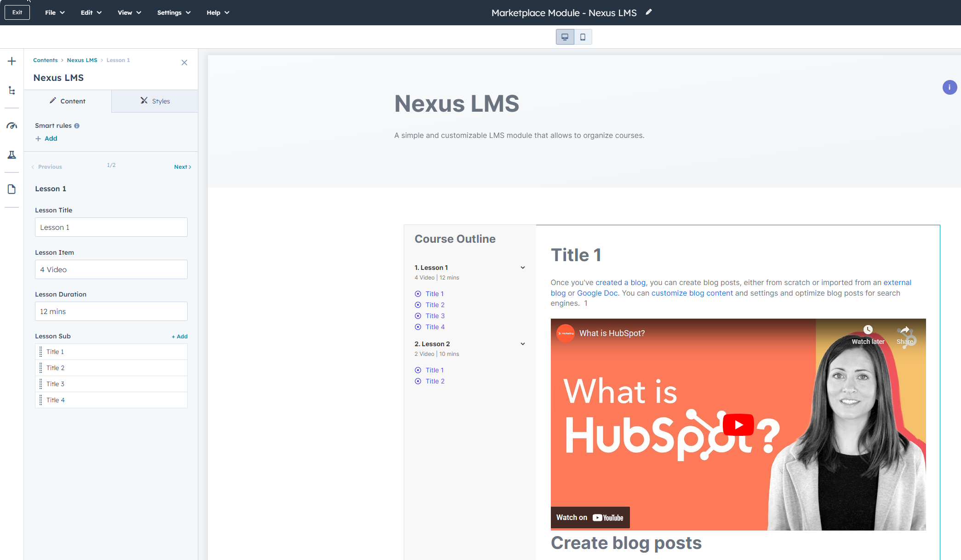Open the site tree structure icon
Viewport: 961px width, 560px height.
tap(12, 91)
